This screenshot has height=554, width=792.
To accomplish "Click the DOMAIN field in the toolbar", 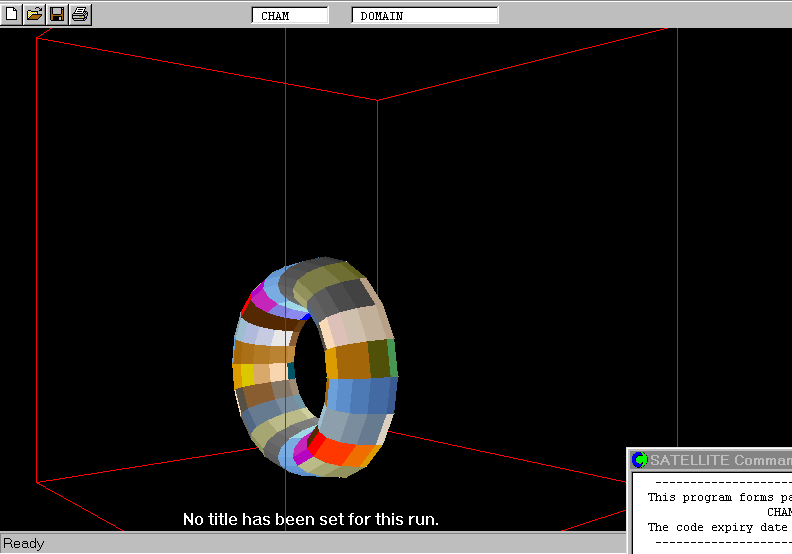I will [x=425, y=16].
